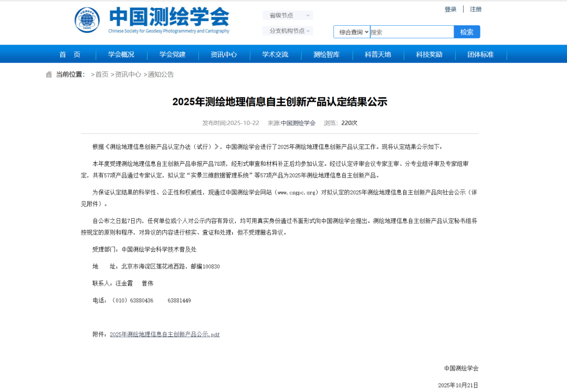
Task: Open the 学会党建 menu item
Action: (x=173, y=55)
